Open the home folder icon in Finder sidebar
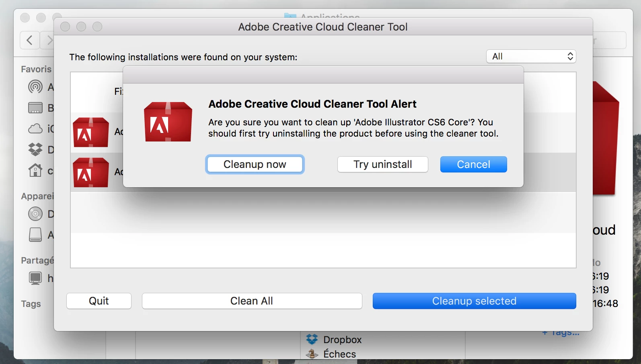The height and width of the screenshot is (364, 641). click(35, 170)
